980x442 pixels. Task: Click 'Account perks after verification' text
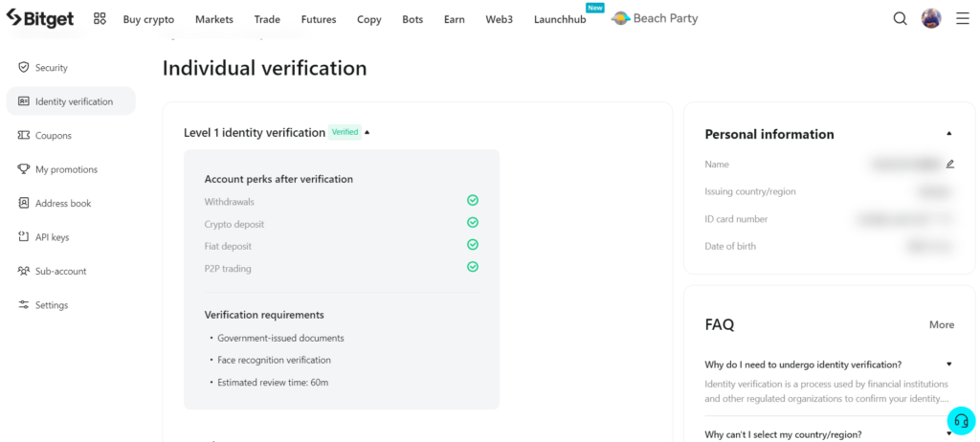pyautogui.click(x=278, y=180)
